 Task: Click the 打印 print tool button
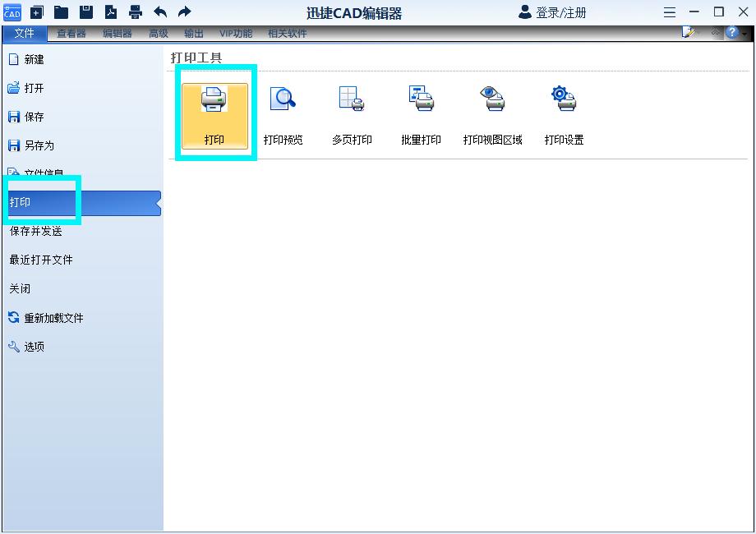[x=214, y=116]
